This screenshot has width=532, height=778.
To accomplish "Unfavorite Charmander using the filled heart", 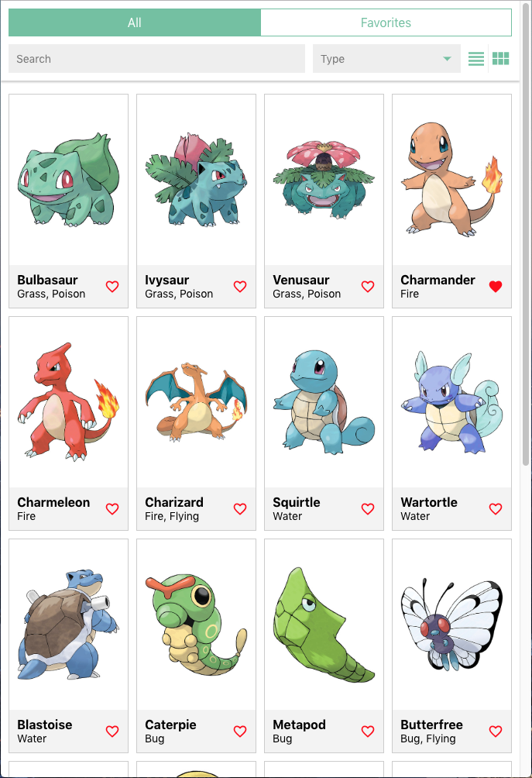I will tap(496, 286).
